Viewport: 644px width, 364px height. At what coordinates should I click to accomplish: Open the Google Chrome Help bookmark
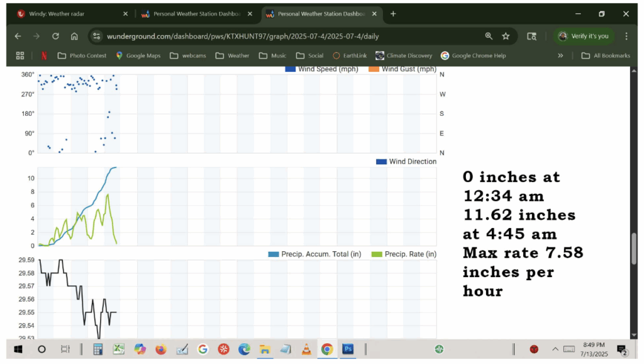coord(473,55)
